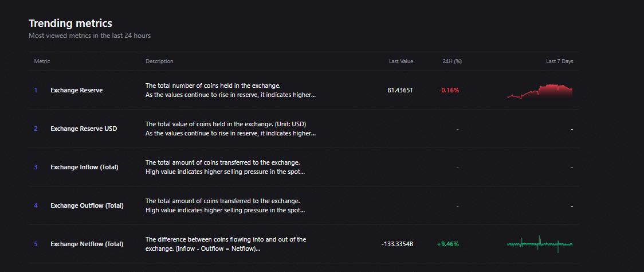Click the 81.4365T last value
This screenshot has height=272, width=644.
point(400,90)
